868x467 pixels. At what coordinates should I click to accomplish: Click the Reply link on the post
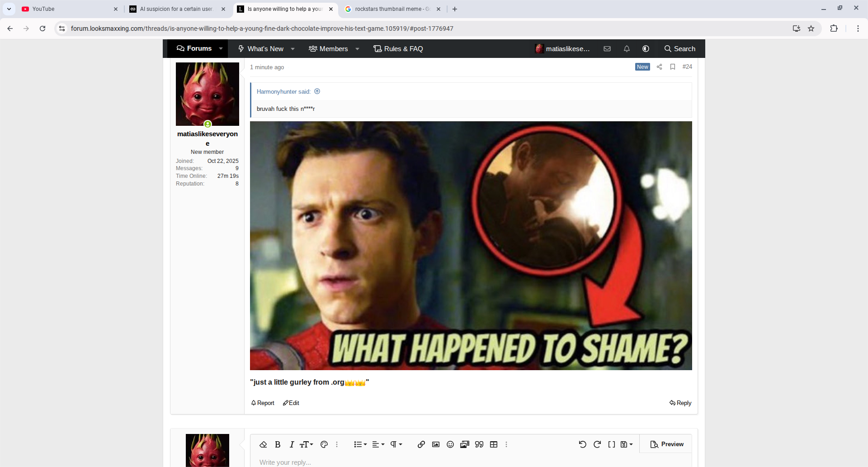click(x=680, y=403)
